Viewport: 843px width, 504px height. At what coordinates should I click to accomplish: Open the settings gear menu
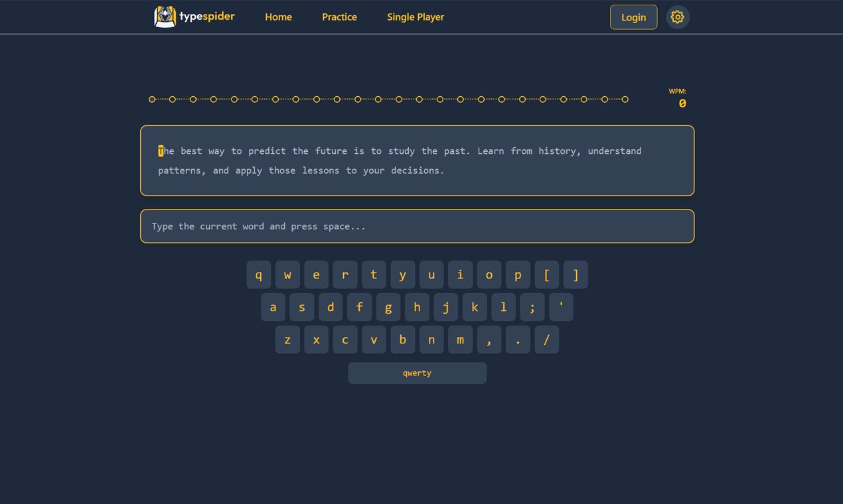click(x=678, y=17)
